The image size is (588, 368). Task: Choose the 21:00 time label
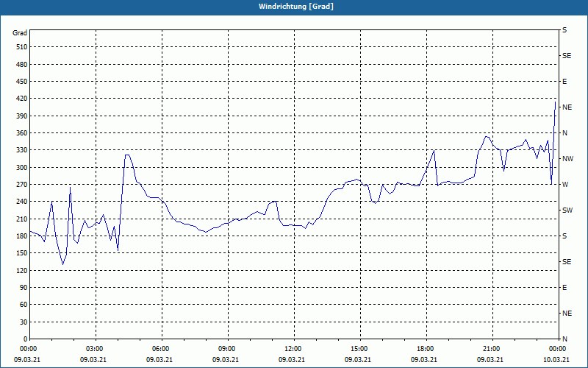pos(492,349)
